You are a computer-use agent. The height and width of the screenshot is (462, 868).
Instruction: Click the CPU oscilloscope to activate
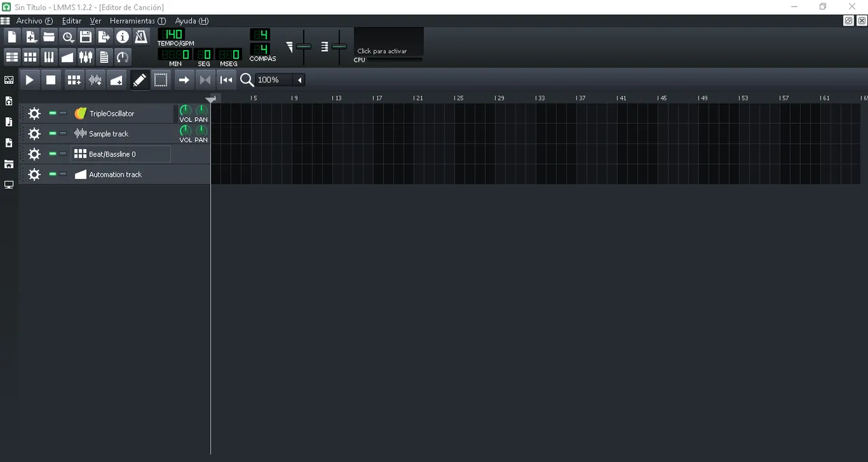pos(389,42)
